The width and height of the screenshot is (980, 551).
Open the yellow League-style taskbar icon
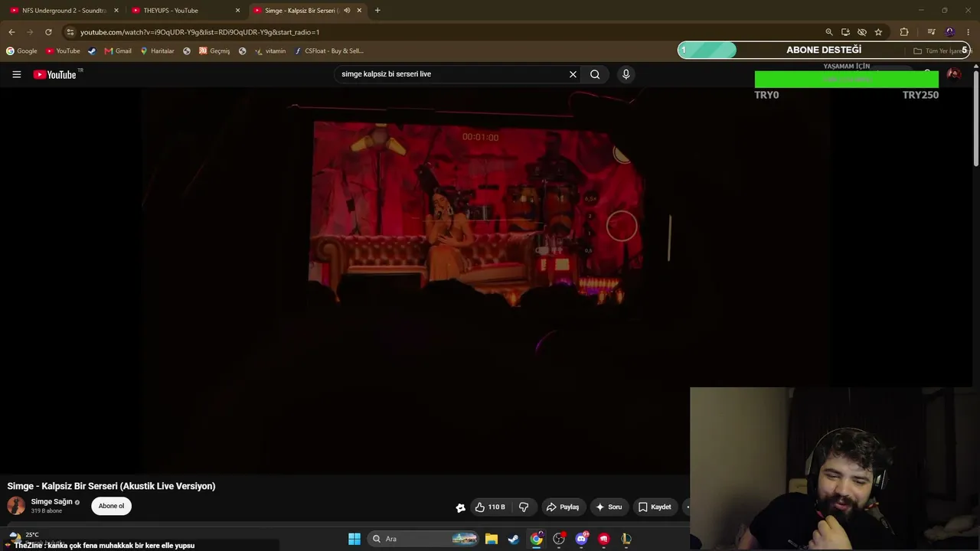pyautogui.click(x=626, y=539)
